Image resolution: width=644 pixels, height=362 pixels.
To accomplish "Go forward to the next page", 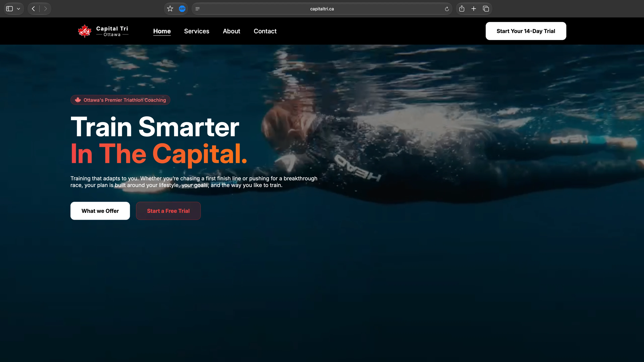I will (45, 9).
